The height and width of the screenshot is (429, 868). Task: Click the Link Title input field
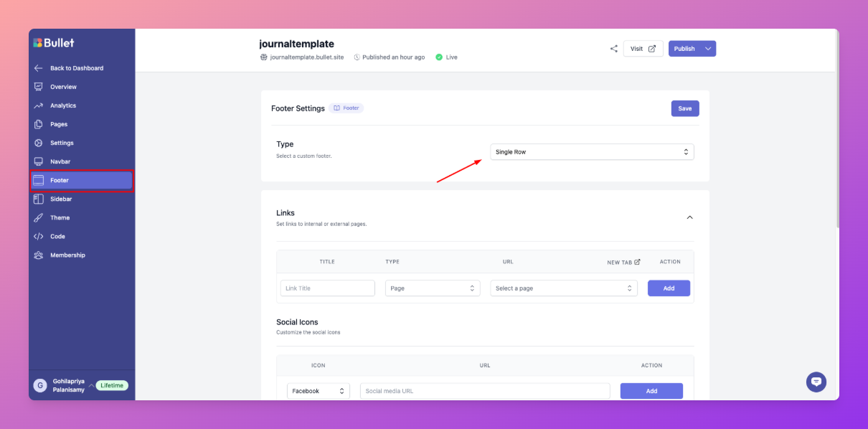click(328, 288)
